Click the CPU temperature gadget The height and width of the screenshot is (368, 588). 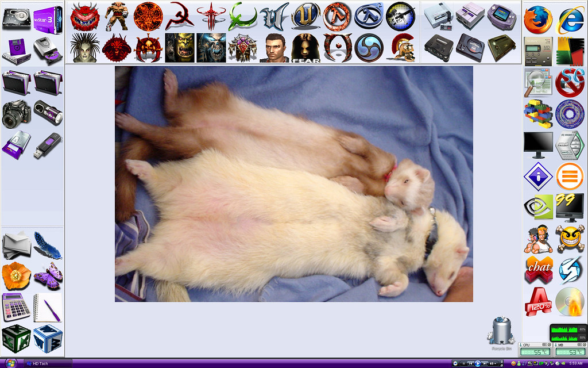tap(535, 350)
